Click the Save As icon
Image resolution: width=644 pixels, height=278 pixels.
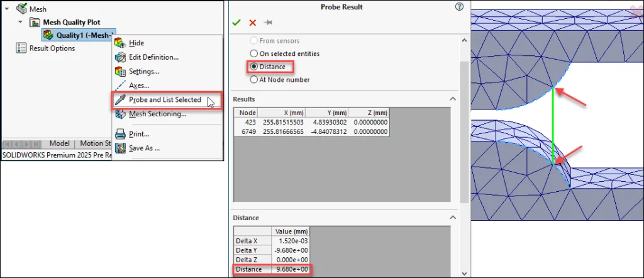pos(120,148)
